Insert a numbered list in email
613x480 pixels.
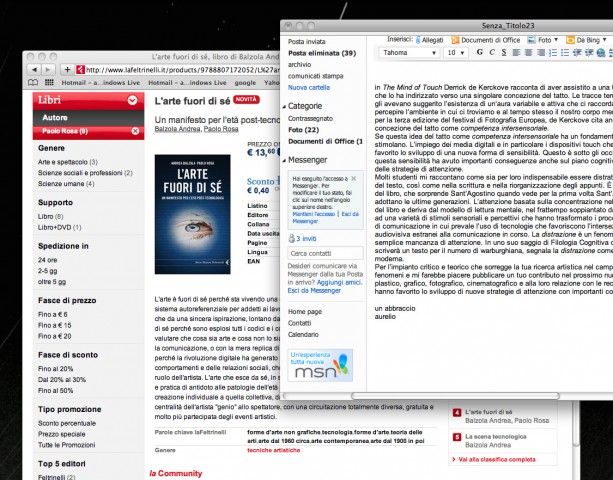click(553, 52)
